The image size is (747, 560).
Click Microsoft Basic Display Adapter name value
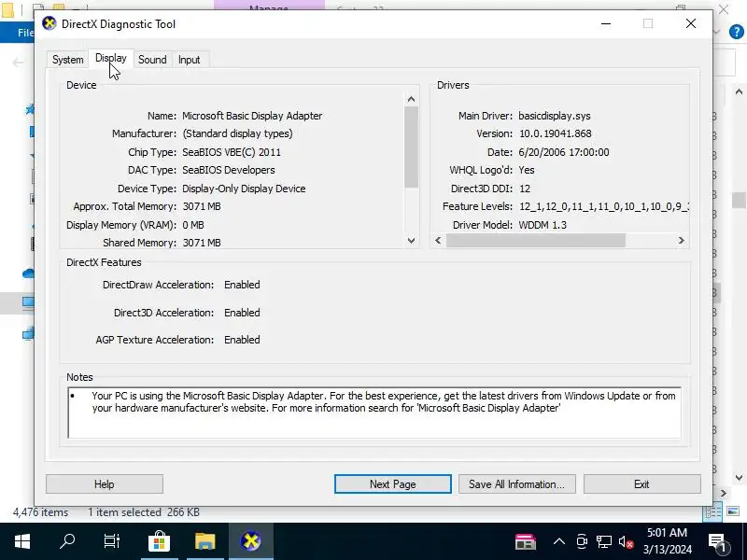pyautogui.click(x=252, y=116)
